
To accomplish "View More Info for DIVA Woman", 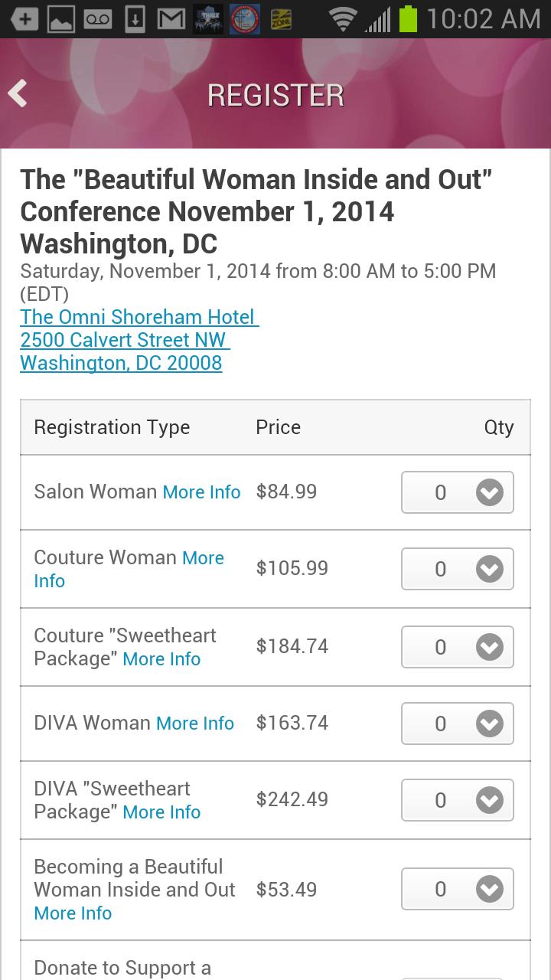I will click(194, 724).
